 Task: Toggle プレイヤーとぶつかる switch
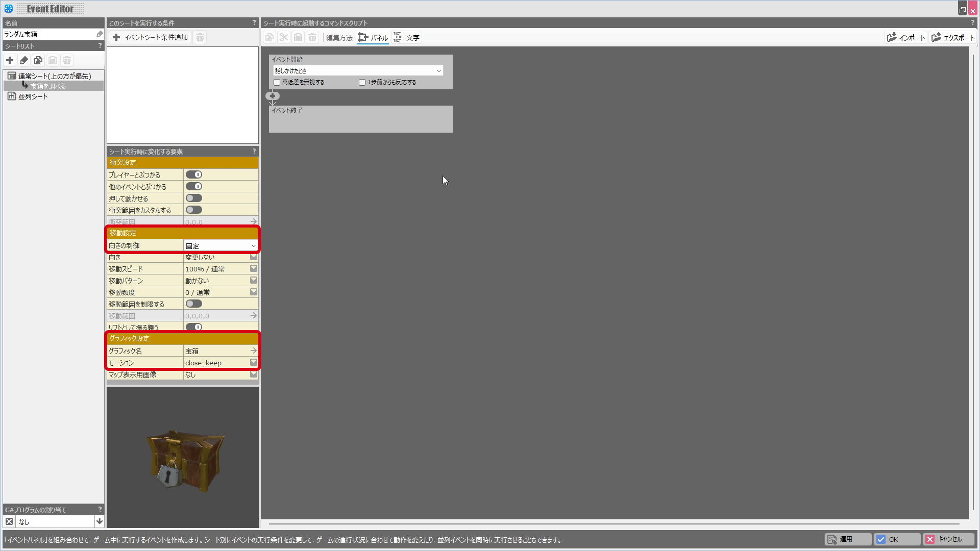194,174
